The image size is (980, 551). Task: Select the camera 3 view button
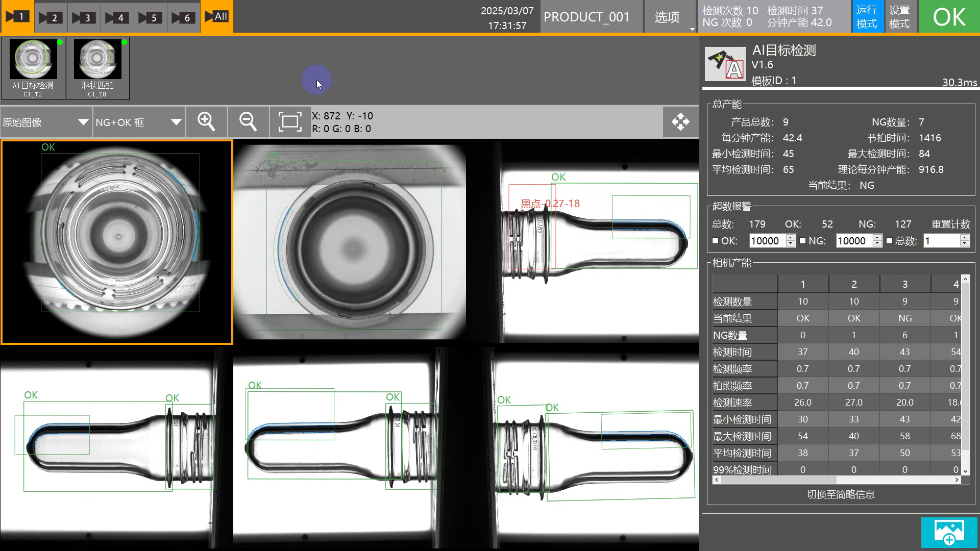(83, 17)
